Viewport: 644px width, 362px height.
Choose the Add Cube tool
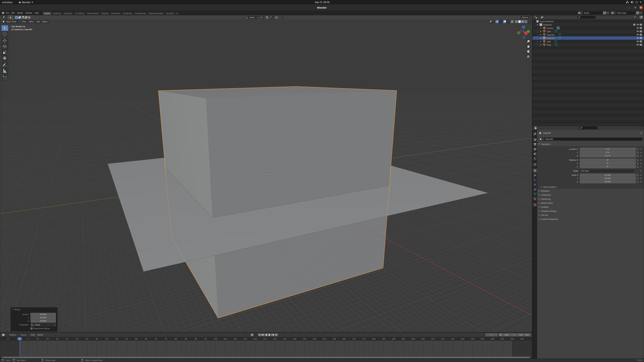(x=5, y=78)
